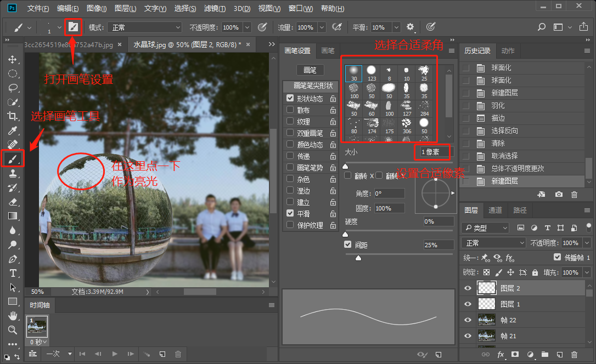The width and height of the screenshot is (596, 364).
Task: Adjust the brush 间距 slider handle
Action: (x=358, y=258)
